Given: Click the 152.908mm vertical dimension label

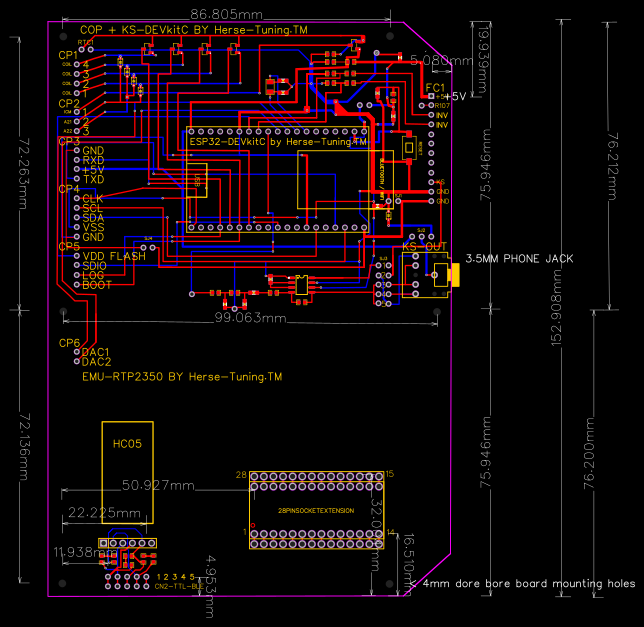Looking at the screenshot, I should tap(557, 308).
